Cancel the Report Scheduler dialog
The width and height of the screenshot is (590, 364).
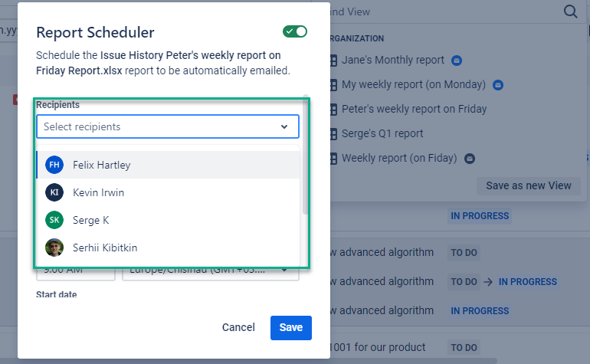(x=238, y=327)
